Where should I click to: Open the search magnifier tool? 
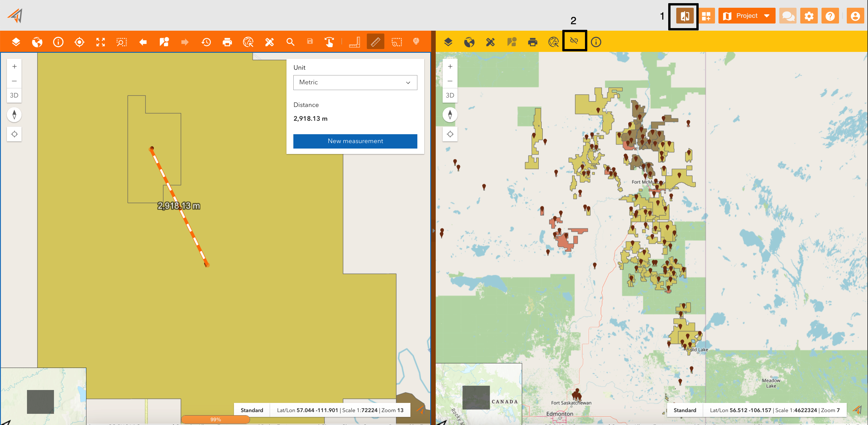(x=290, y=42)
